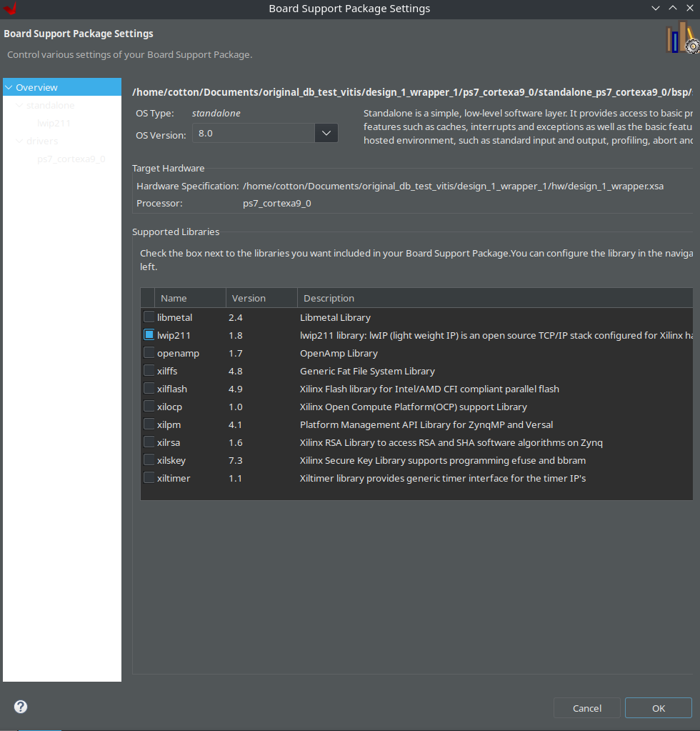Image resolution: width=700 pixels, height=731 pixels.
Task: Click the bold BSP path at the top
Action: tap(412, 92)
